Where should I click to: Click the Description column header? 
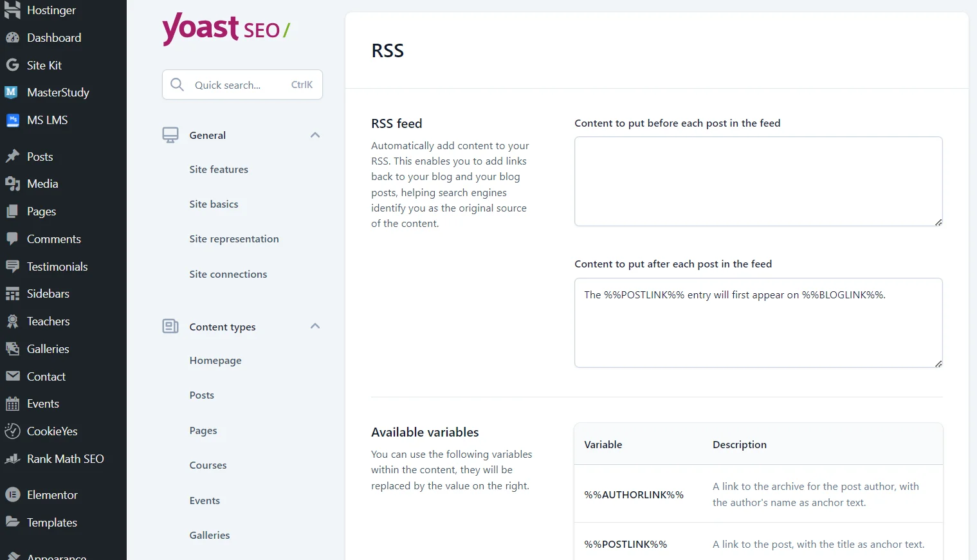coord(740,445)
